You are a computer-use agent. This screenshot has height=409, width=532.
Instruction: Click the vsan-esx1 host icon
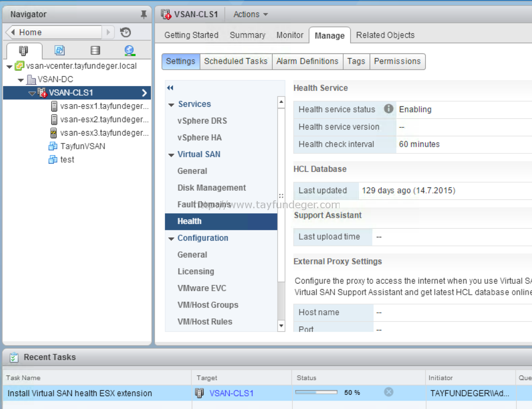(x=54, y=106)
